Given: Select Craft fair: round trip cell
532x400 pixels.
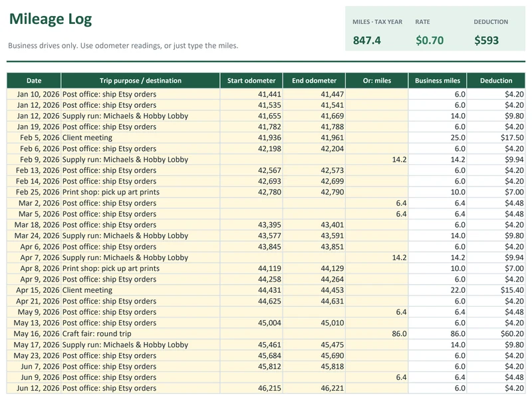Looking at the screenshot, I should pos(140,333).
